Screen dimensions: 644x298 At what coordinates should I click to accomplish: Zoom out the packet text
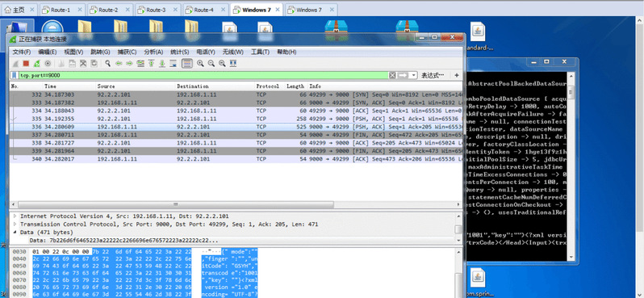click(211, 64)
